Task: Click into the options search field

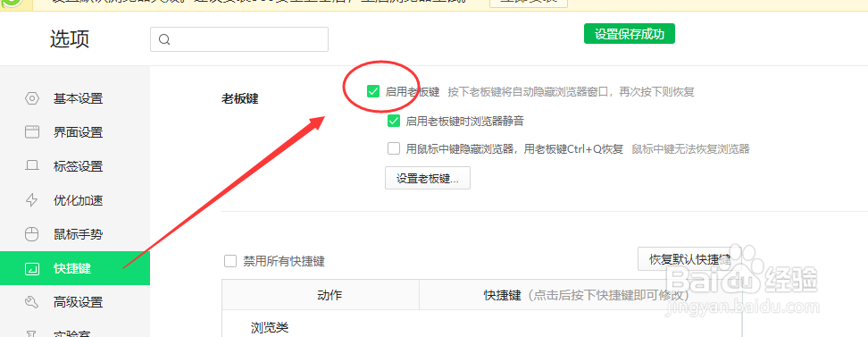Action: (x=239, y=39)
